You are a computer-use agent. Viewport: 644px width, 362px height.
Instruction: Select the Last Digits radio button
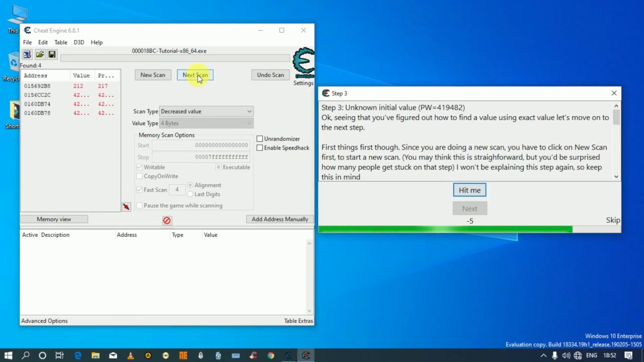(x=190, y=194)
